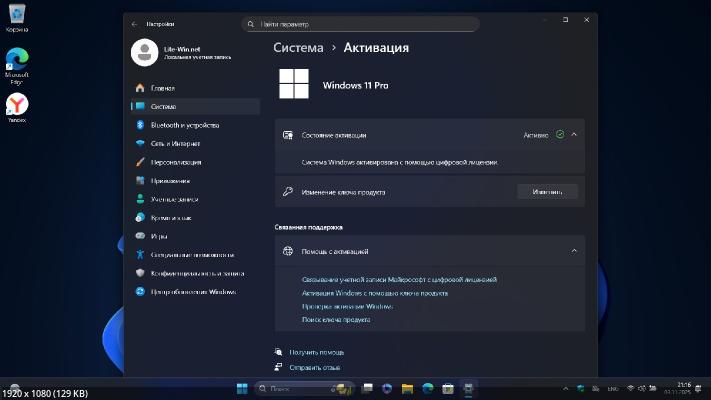
Task: Open the Windows Start button on taskbar
Action: tap(242, 387)
